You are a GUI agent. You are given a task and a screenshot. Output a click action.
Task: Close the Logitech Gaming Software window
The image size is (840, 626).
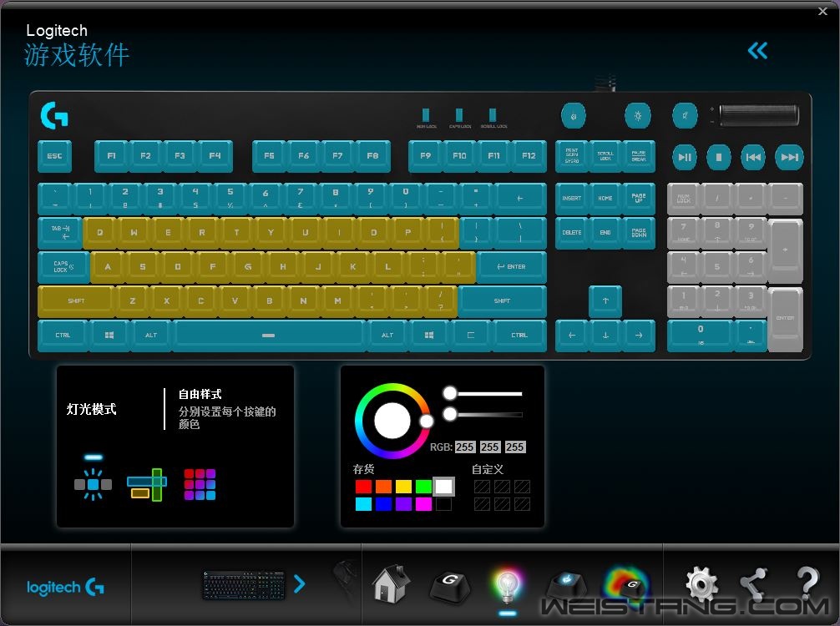coord(822,11)
